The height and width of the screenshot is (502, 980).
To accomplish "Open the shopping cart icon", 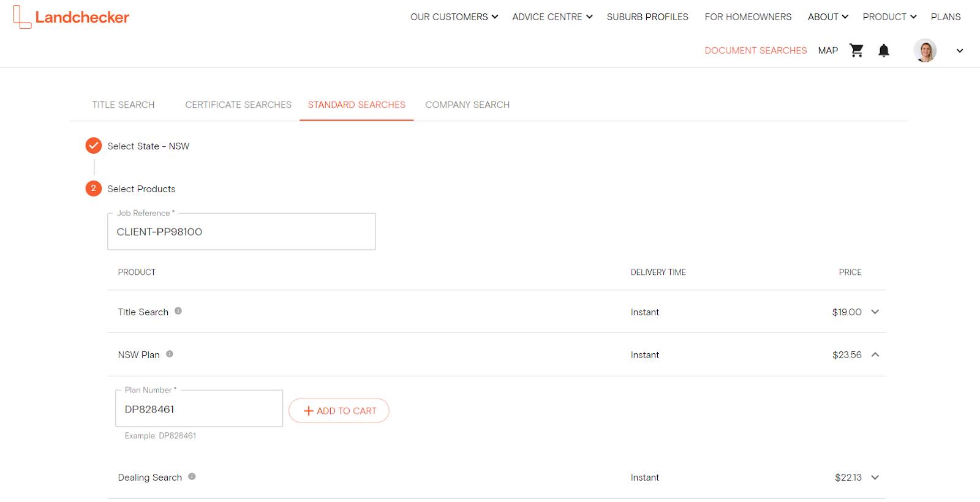I will click(856, 50).
